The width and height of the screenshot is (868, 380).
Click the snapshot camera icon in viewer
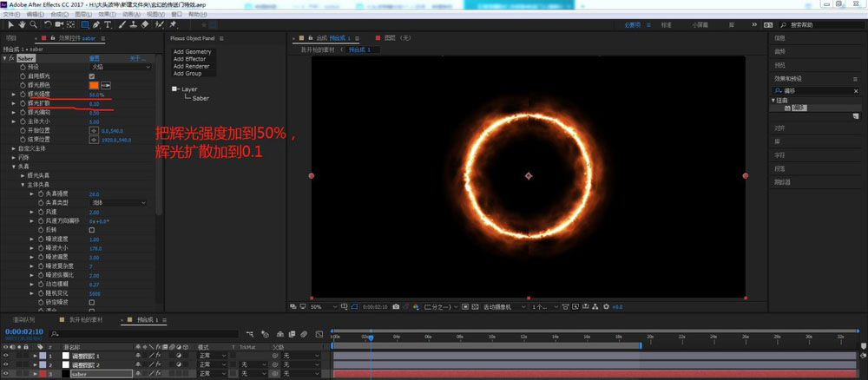(x=396, y=306)
